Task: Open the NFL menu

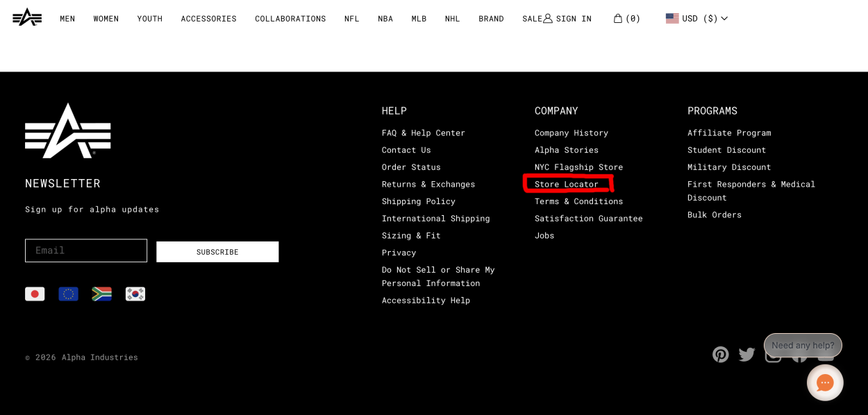Action: (x=352, y=19)
